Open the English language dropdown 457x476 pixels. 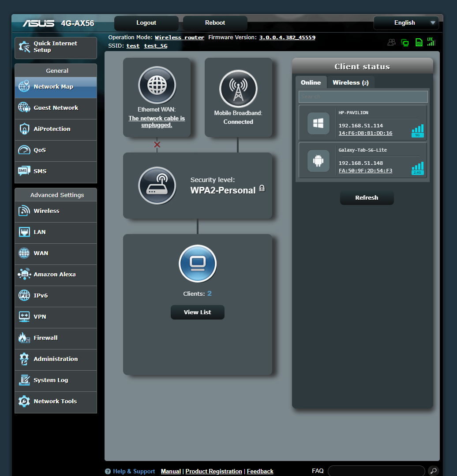(406, 23)
